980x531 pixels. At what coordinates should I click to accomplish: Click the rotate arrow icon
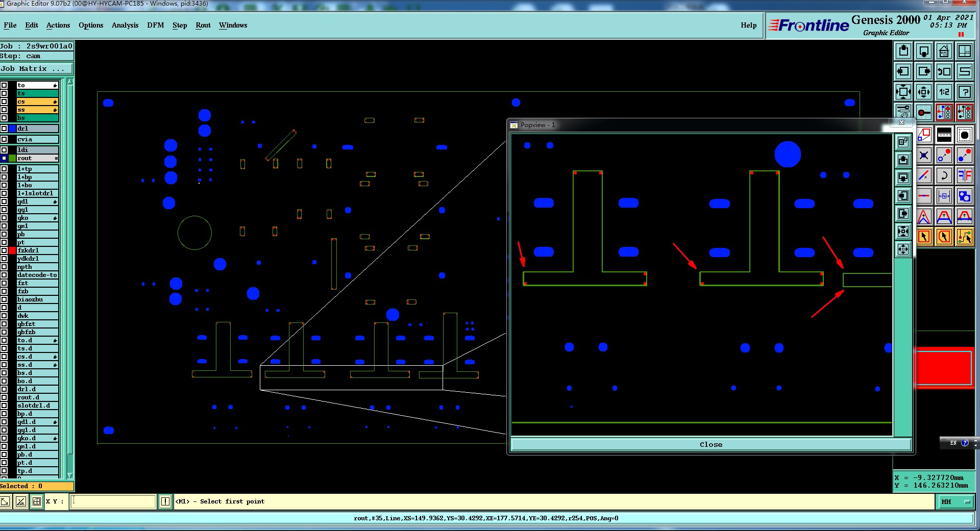click(x=944, y=176)
